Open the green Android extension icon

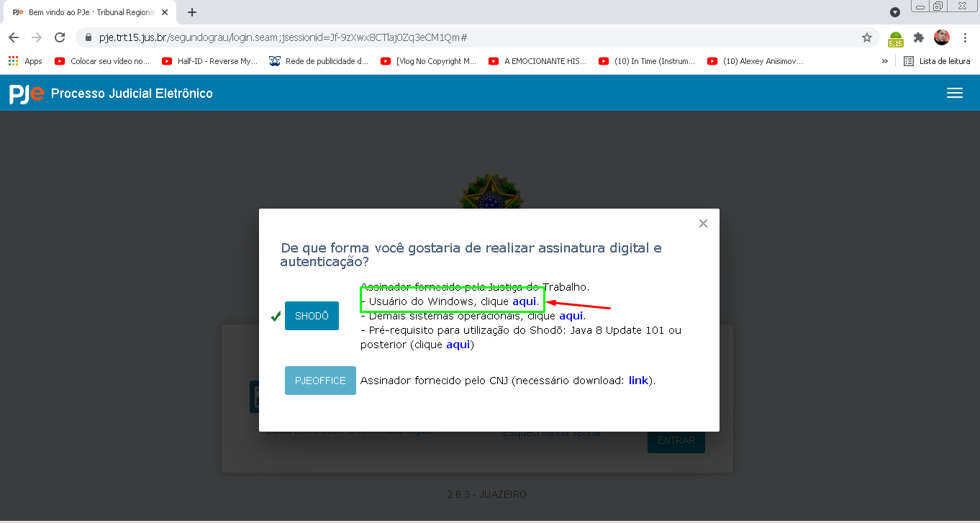895,38
